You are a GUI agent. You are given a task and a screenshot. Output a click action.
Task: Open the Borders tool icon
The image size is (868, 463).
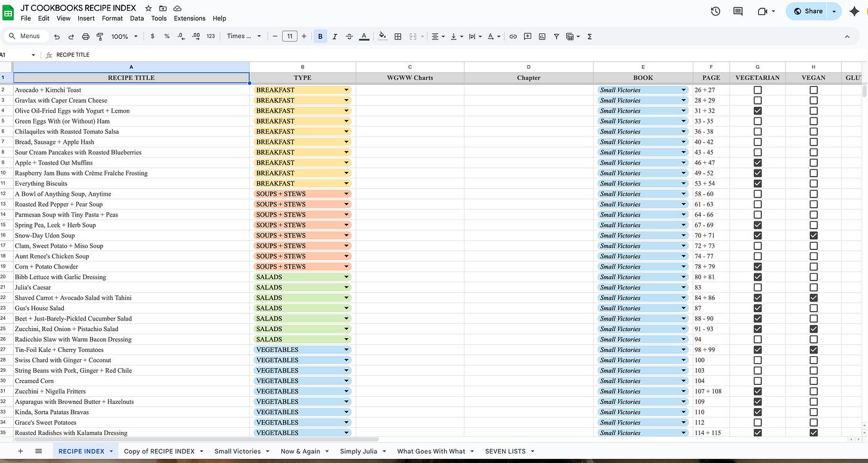pos(398,36)
